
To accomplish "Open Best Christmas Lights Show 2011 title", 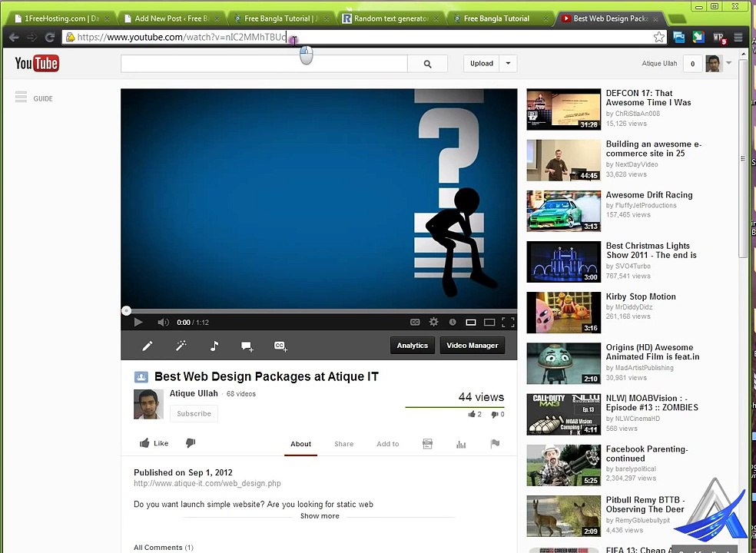I will 651,250.
